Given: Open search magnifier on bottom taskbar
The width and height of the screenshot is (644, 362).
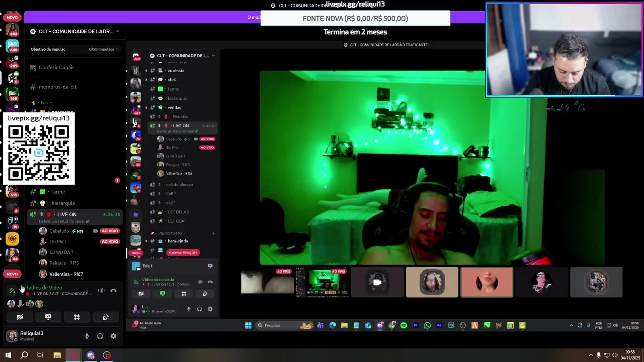Looking at the screenshot, I should [x=24, y=355].
